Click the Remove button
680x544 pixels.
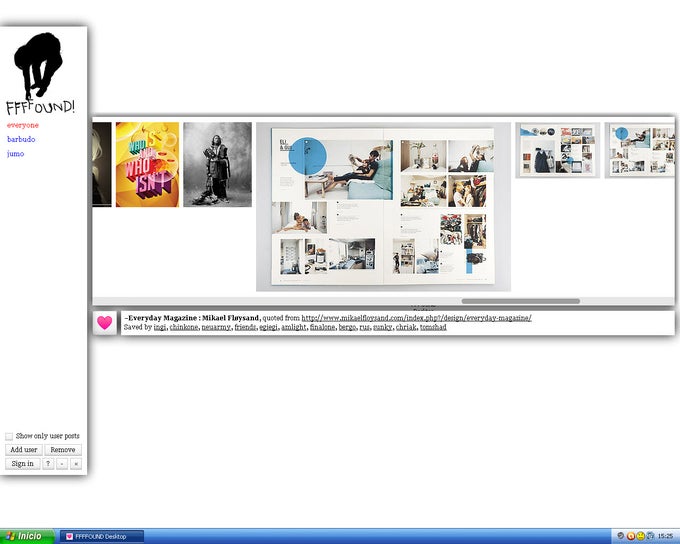point(63,450)
